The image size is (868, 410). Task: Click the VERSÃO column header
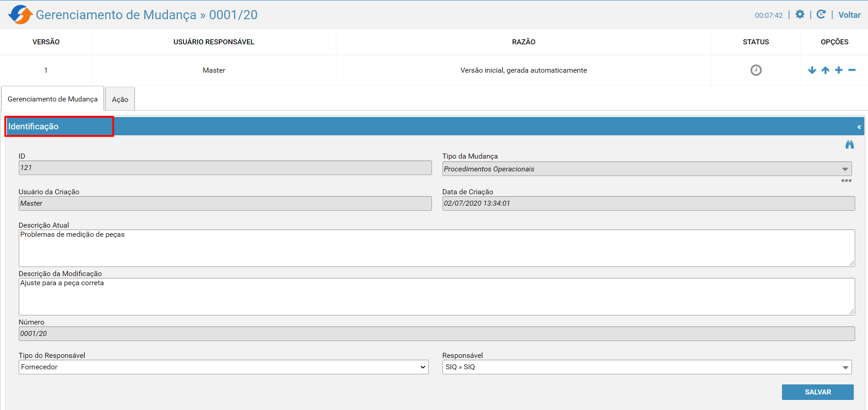pyautogui.click(x=46, y=42)
